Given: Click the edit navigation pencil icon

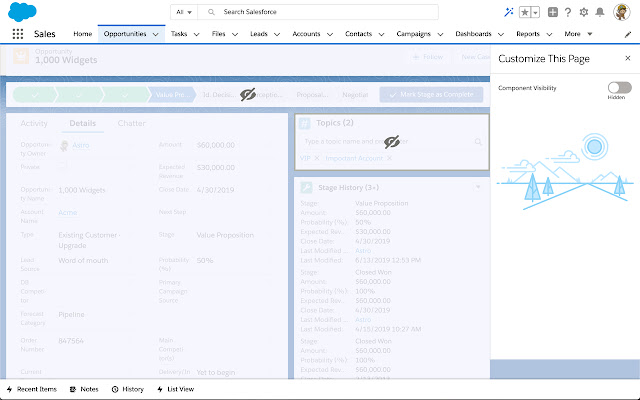Looking at the screenshot, I should point(628,33).
